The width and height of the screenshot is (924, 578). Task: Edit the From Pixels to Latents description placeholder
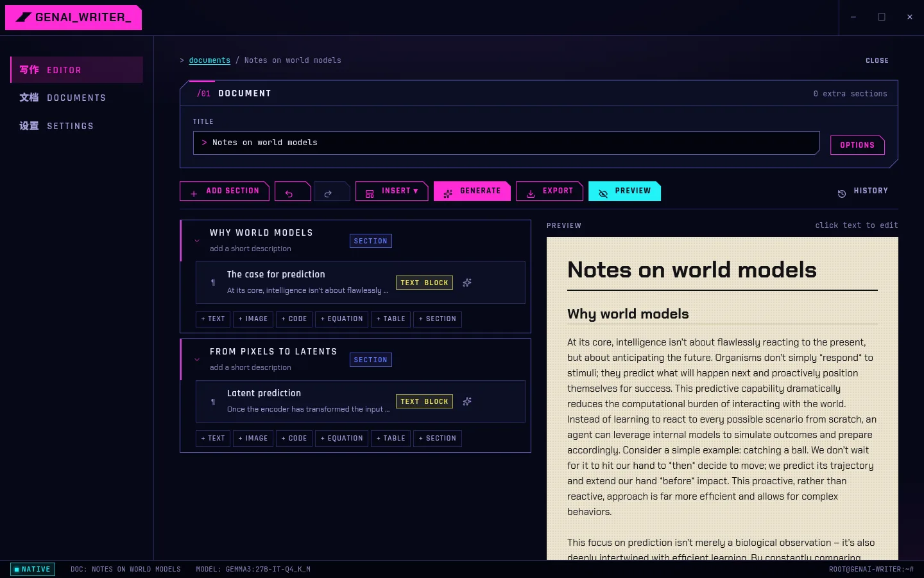click(x=250, y=367)
